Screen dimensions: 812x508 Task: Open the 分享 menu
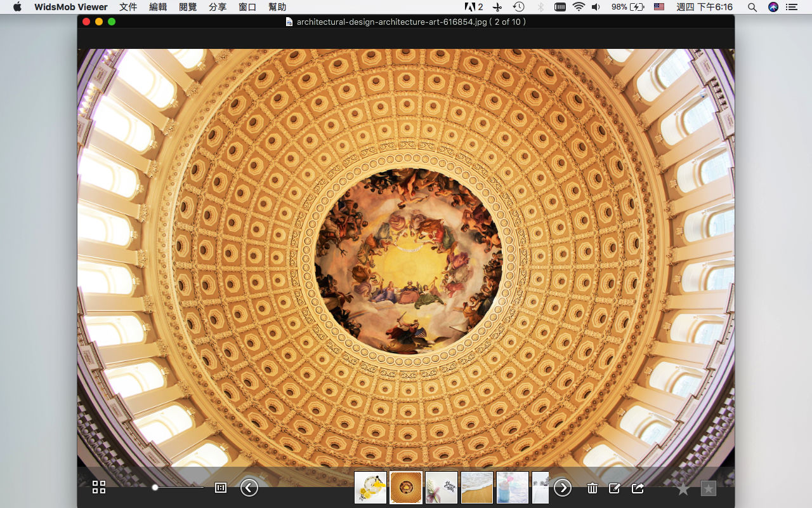click(x=218, y=7)
